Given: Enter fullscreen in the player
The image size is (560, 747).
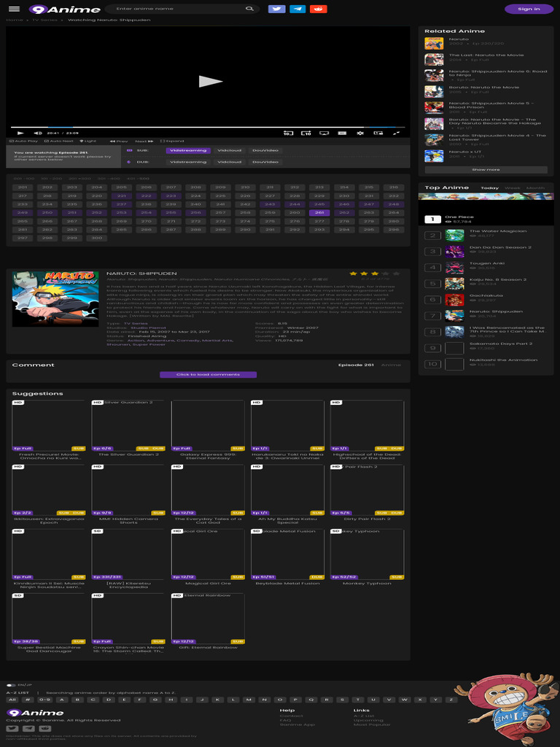Looking at the screenshot, I should [396, 133].
